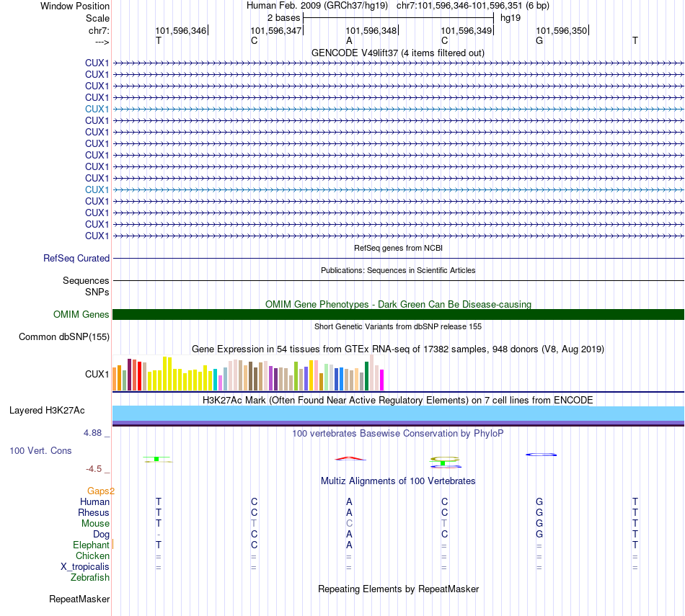This screenshot has width=685, height=616.
Task: Click the Layered H3K27Ac side label
Action: 47,411
